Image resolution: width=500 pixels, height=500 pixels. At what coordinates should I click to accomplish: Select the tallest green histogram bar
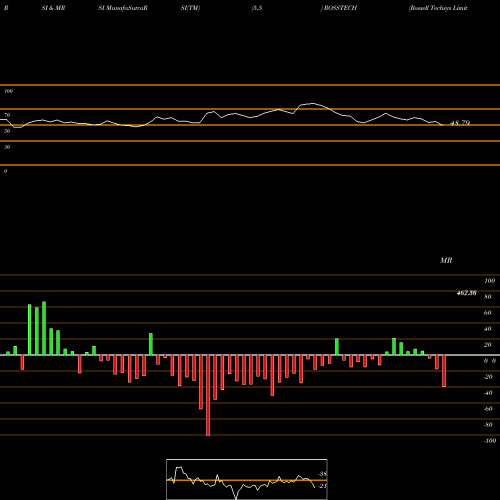pyautogui.click(x=44, y=328)
